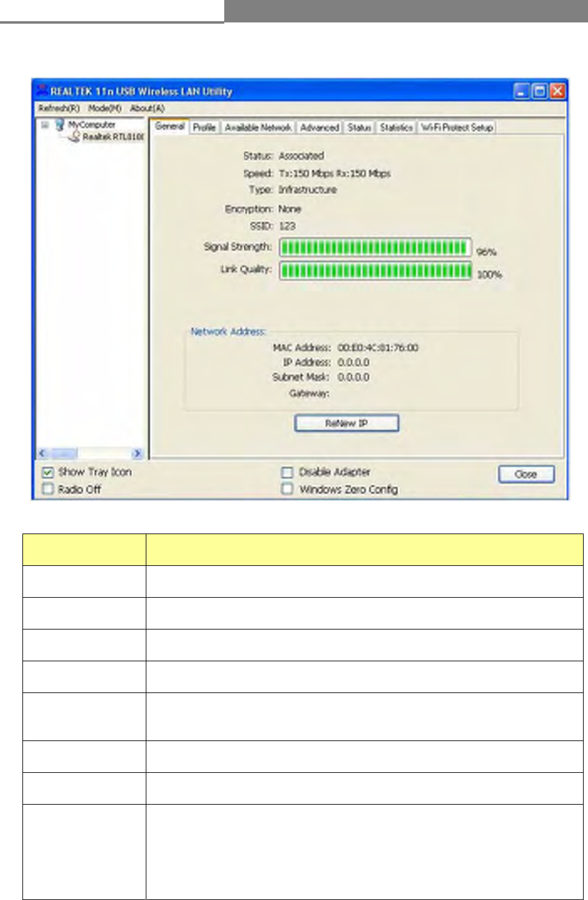Select the MyComputer tree item label

pos(92,125)
